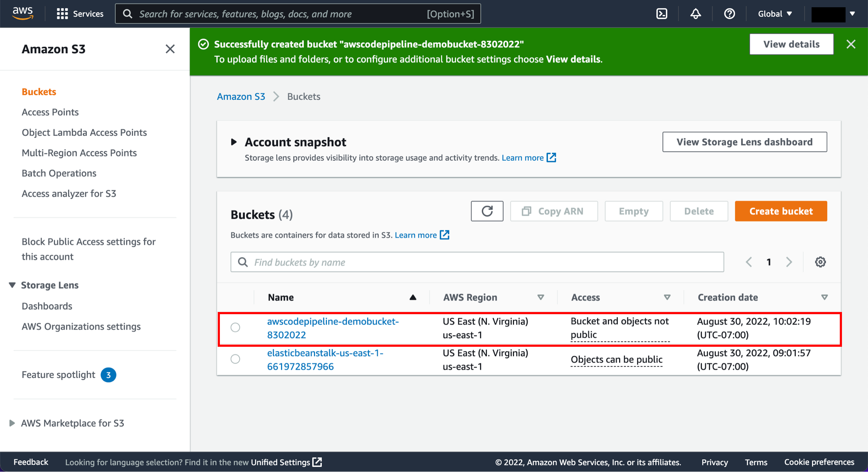This screenshot has width=868, height=472.
Task: Dismiss the green success banner
Action: click(851, 44)
